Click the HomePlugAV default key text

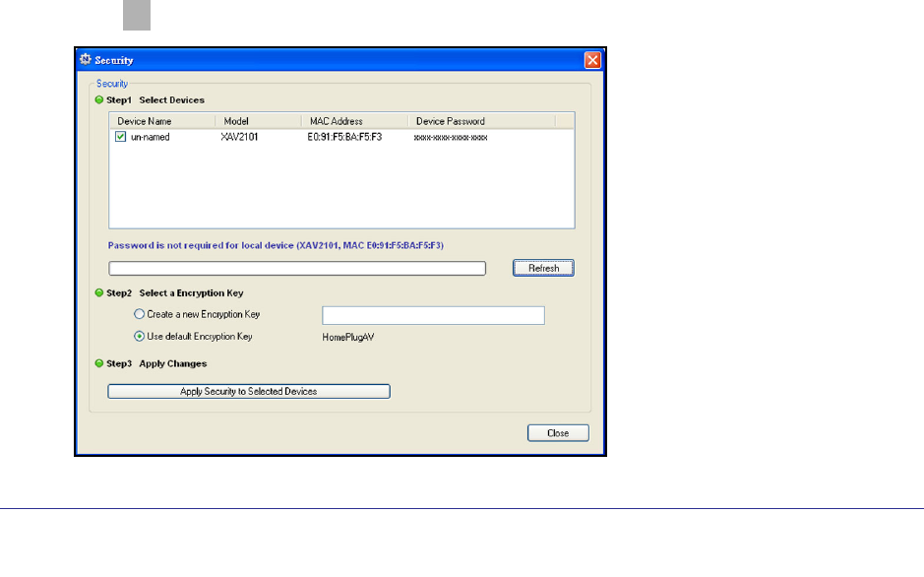[347, 337]
